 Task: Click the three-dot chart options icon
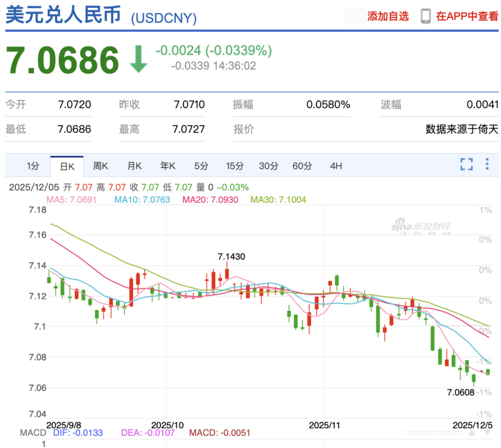[x=487, y=165]
